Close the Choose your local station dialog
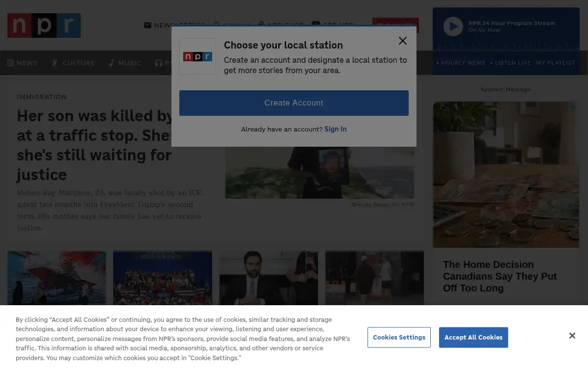 pos(403,41)
